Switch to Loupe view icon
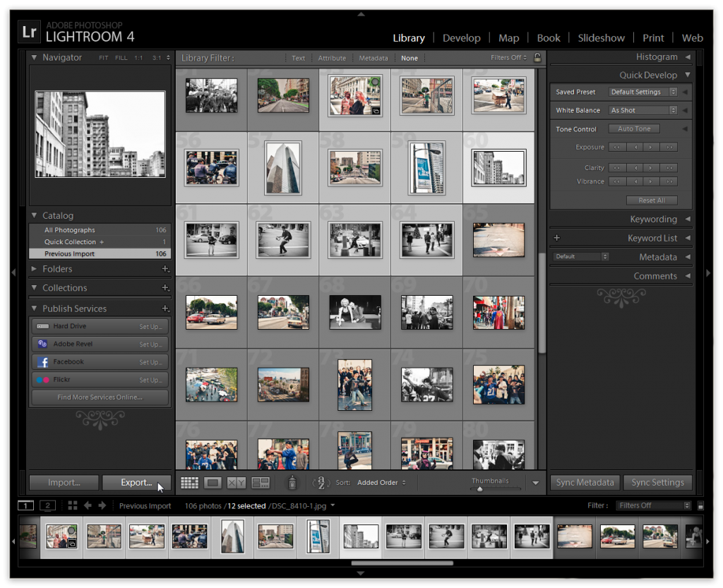 213,483
